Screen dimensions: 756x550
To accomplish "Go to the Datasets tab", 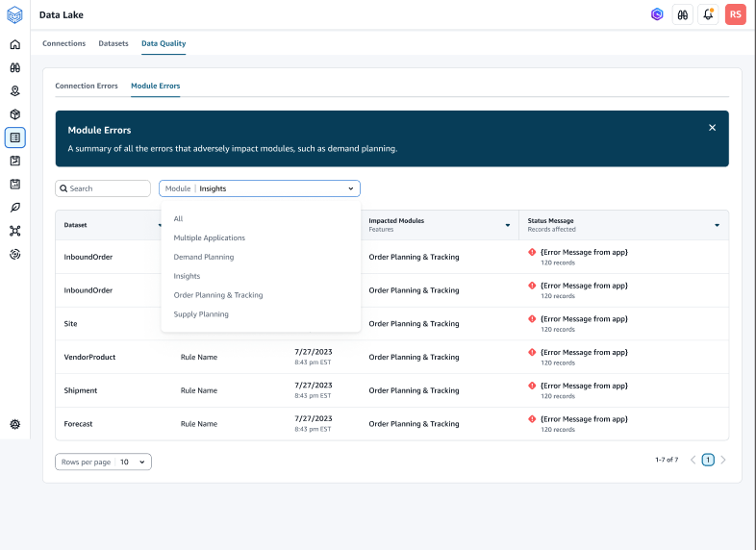I will [x=113, y=43].
